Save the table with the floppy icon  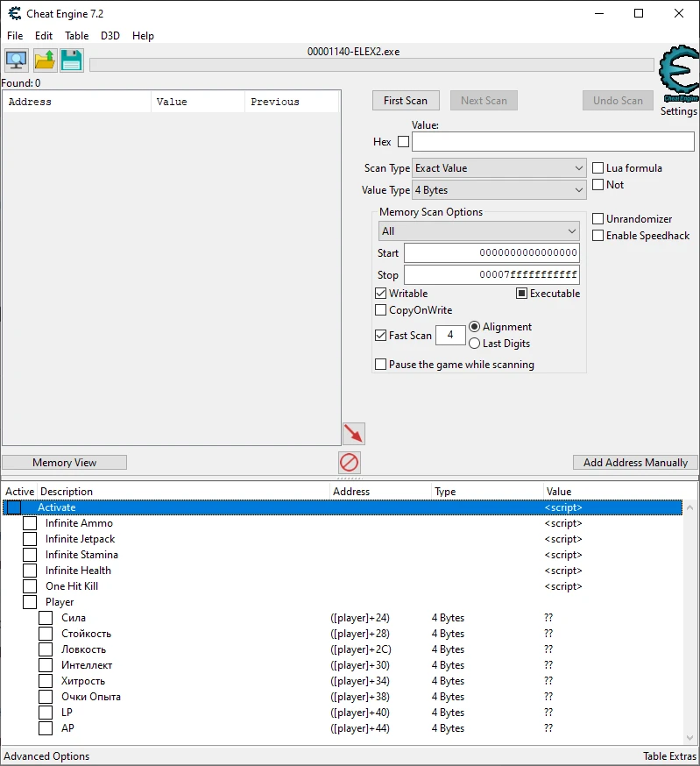point(72,60)
